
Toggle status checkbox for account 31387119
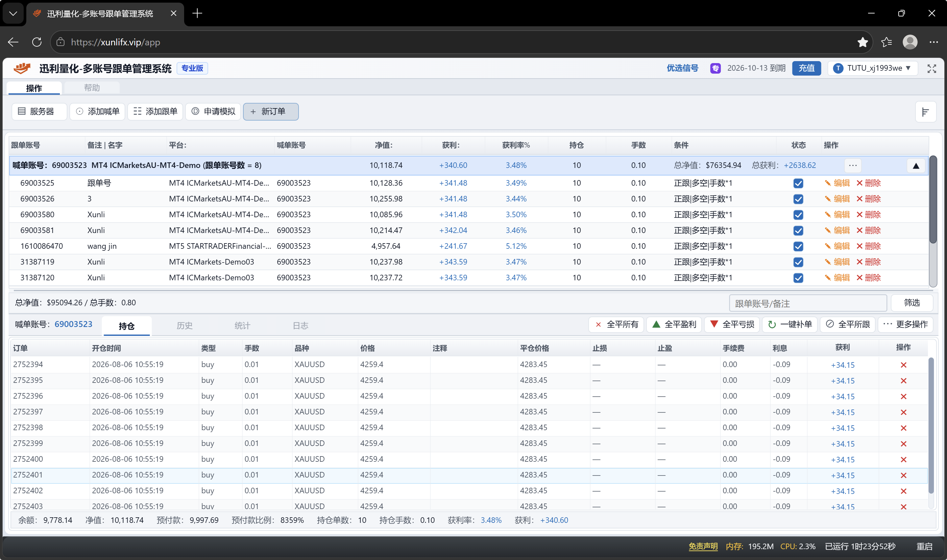pos(798,262)
